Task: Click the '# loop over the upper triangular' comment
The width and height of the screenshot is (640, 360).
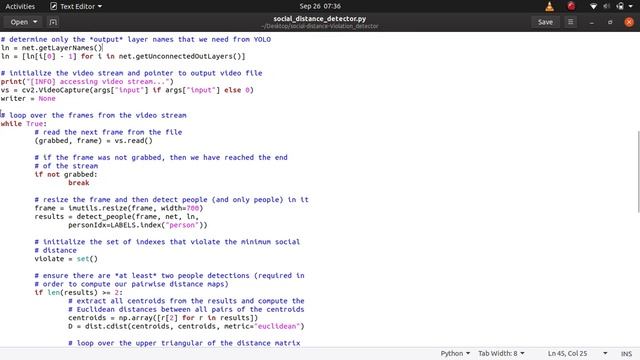Action: pyautogui.click(x=184, y=343)
